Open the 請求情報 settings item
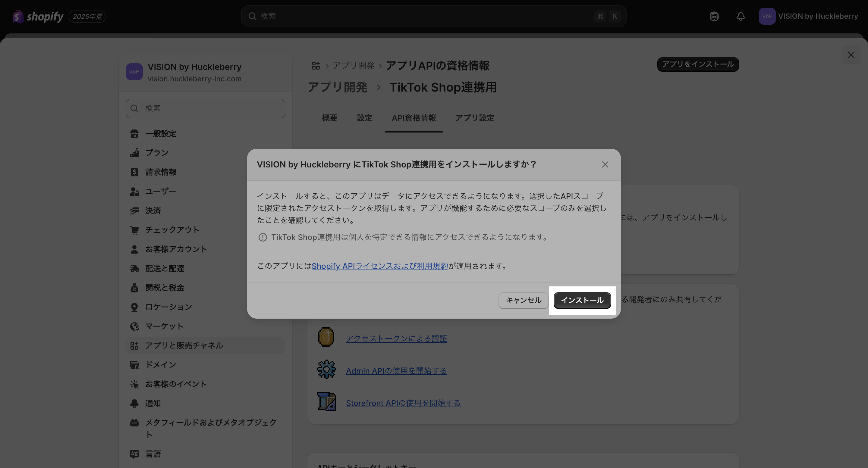The height and width of the screenshot is (468, 868). tap(205, 172)
